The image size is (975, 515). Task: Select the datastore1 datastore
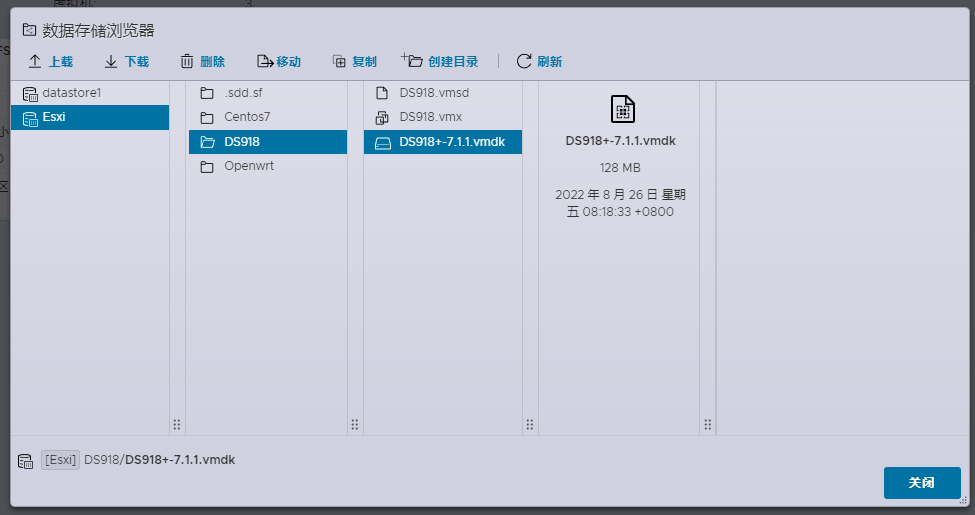(72, 93)
